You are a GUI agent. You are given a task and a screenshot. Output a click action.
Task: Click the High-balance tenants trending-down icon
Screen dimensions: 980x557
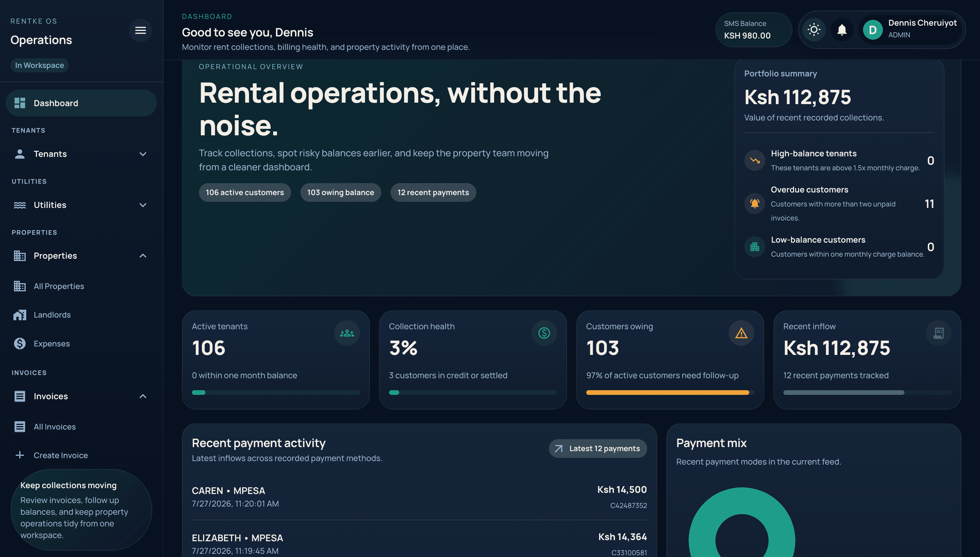pyautogui.click(x=755, y=160)
